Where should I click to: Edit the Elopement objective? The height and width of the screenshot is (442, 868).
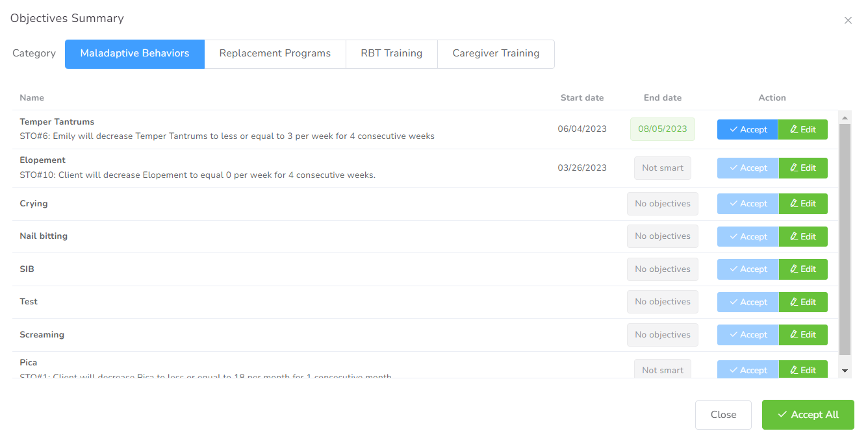802,168
